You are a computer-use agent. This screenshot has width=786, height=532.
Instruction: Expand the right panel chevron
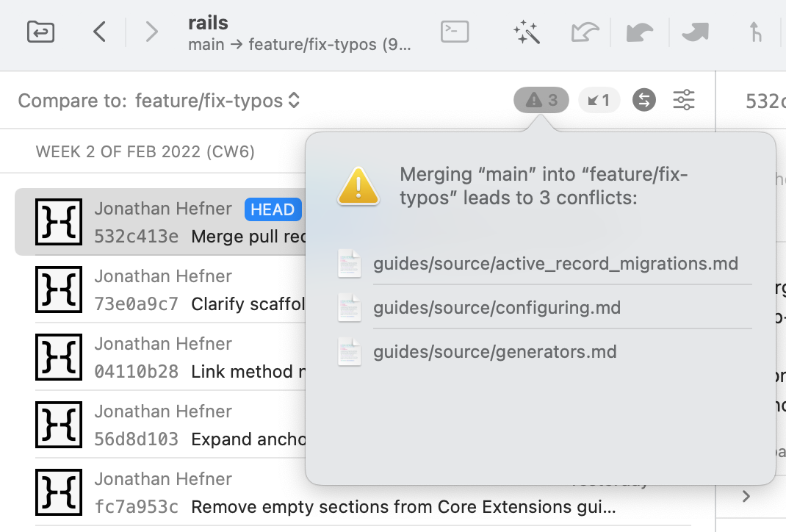[746, 497]
